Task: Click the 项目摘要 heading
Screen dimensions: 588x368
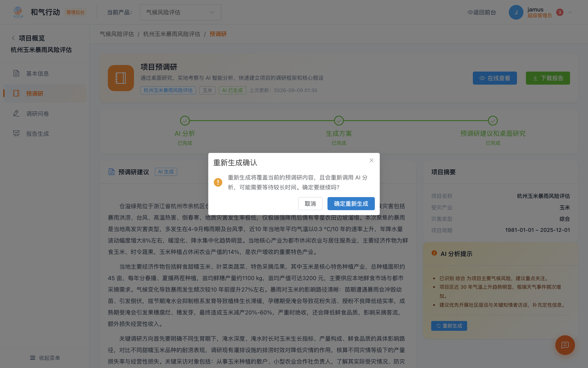Action: click(443, 172)
